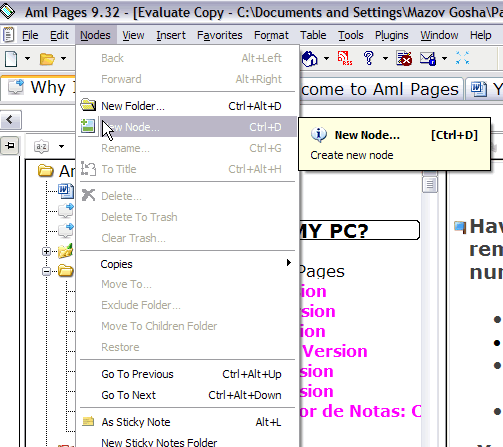Image resolution: width=503 pixels, height=447 pixels.
Task: Choose New Sticky Notes Folder item
Action: tap(188, 442)
